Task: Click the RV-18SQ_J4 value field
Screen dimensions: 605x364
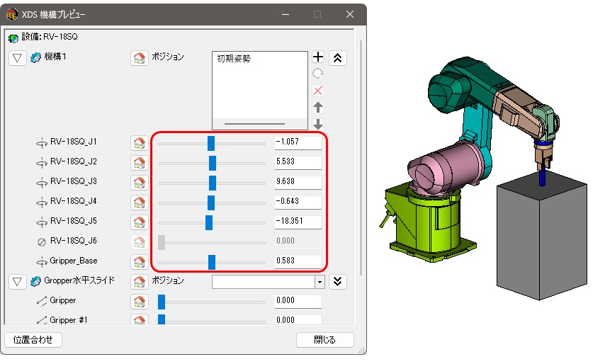Action: tap(298, 203)
